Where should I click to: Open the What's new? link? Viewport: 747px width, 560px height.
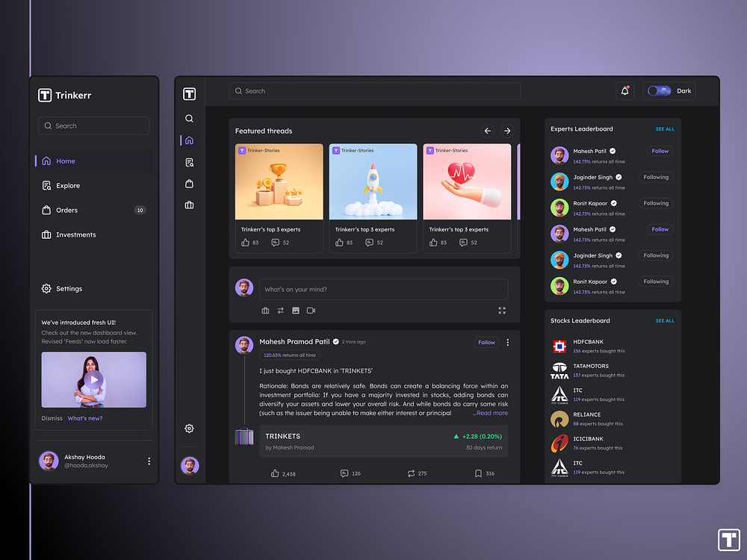pyautogui.click(x=85, y=418)
